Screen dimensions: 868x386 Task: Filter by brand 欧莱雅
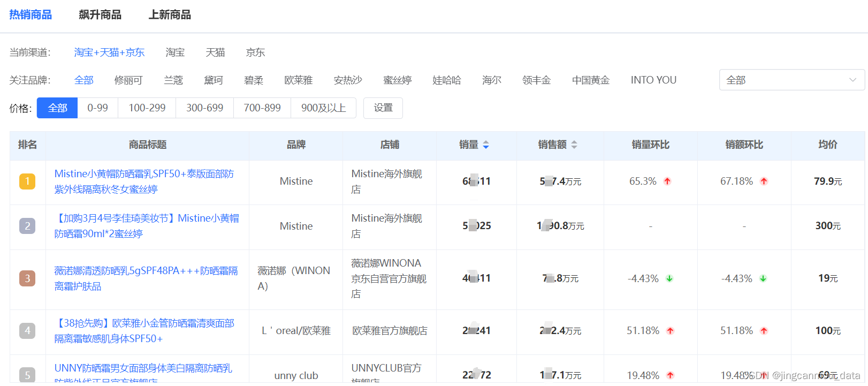tap(299, 80)
